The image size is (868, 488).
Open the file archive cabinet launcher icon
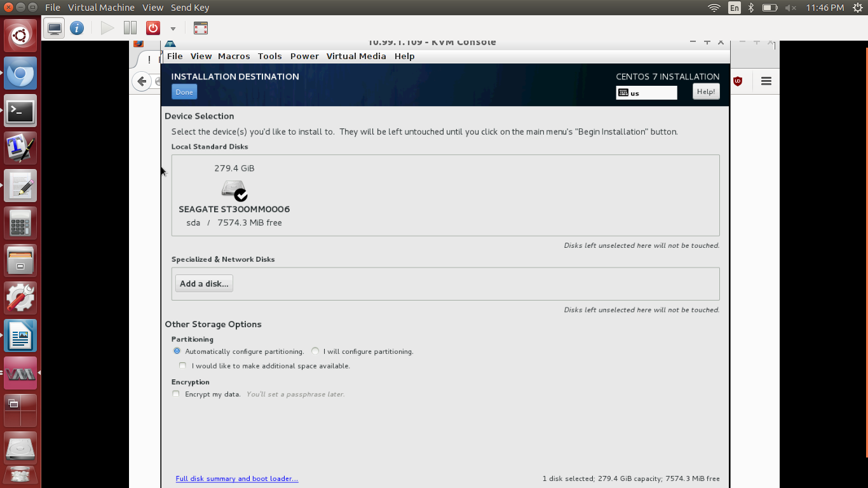(x=21, y=261)
